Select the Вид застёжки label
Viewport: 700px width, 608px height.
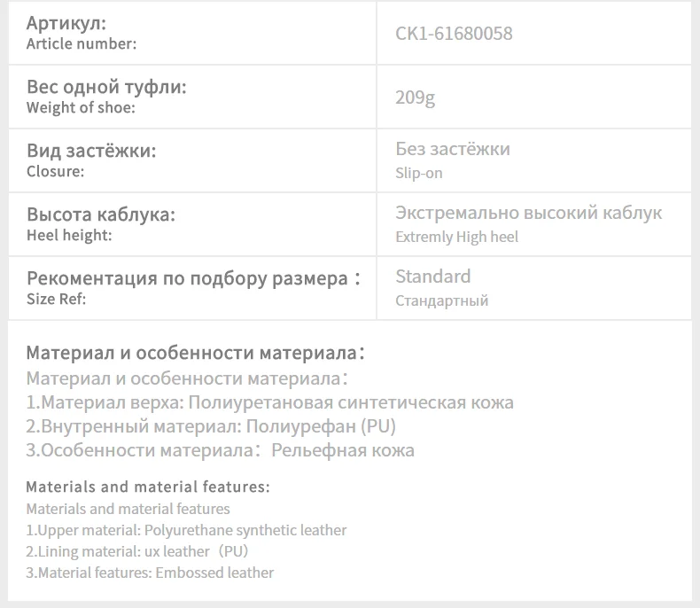click(x=91, y=151)
